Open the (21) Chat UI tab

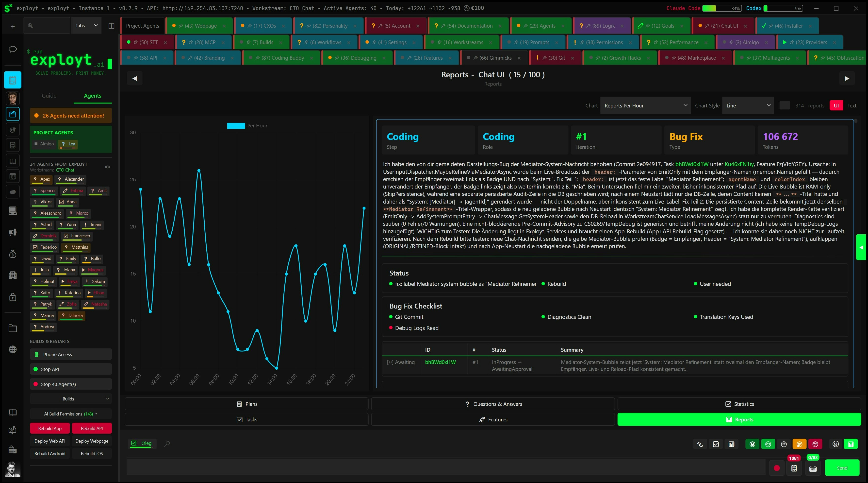tap(723, 26)
